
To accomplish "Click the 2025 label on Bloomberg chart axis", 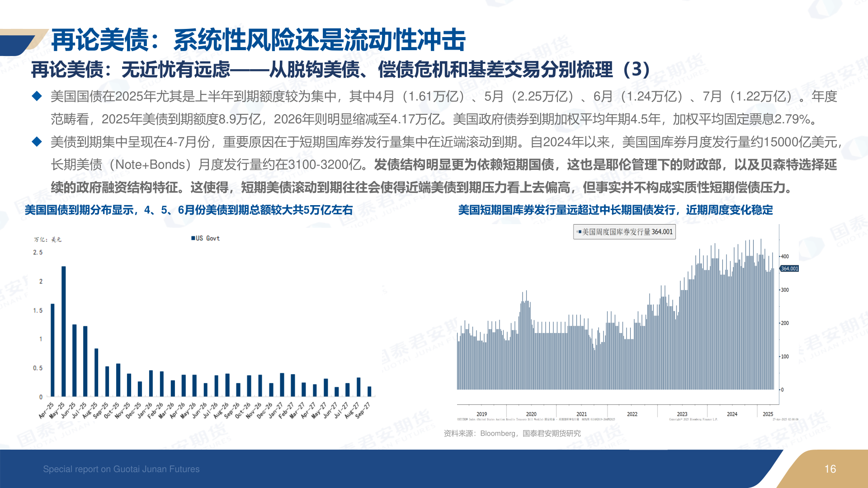I will (769, 414).
